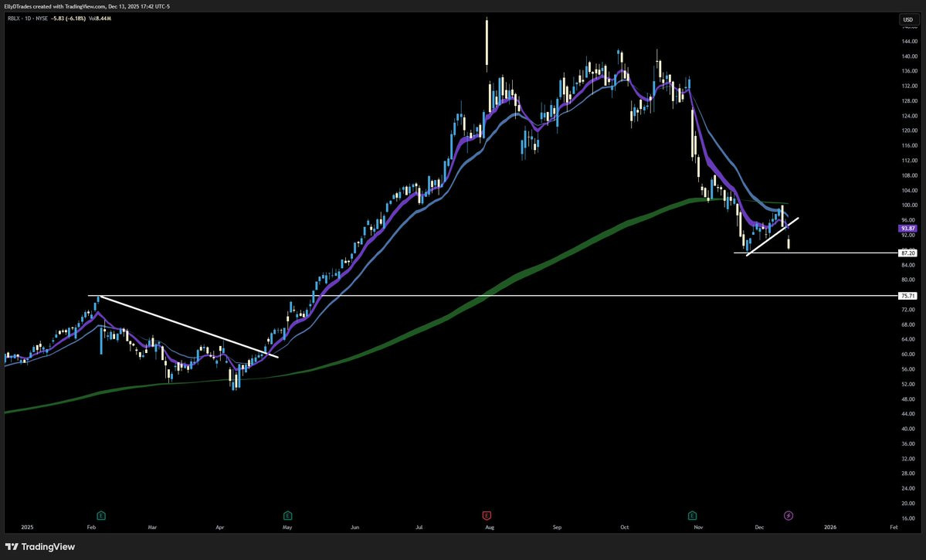Click the Jun label on time axis
Image resolution: width=926 pixels, height=560 pixels.
(x=355, y=527)
